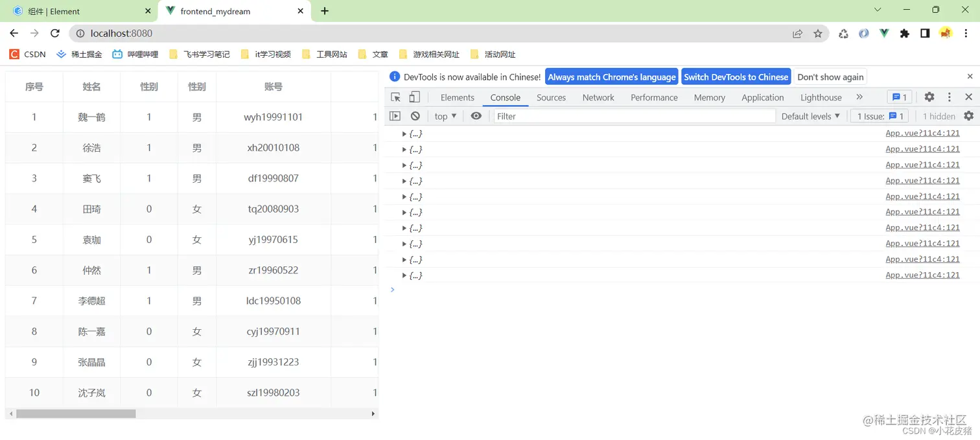Toggle the device toolbar icon

415,97
